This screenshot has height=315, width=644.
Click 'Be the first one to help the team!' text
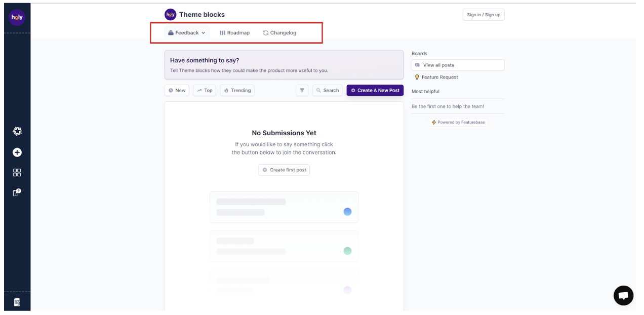[448, 106]
